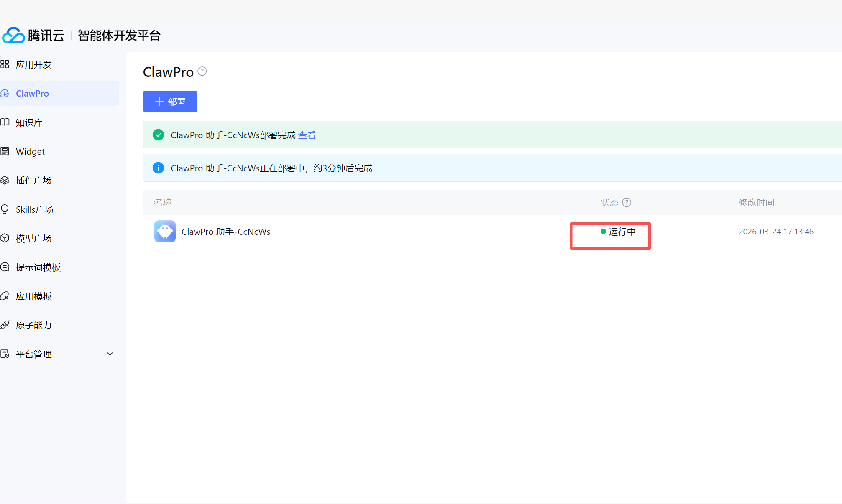Image resolution: width=842 pixels, height=504 pixels.
Task: Click the green success checkmark icon
Action: [x=158, y=135]
